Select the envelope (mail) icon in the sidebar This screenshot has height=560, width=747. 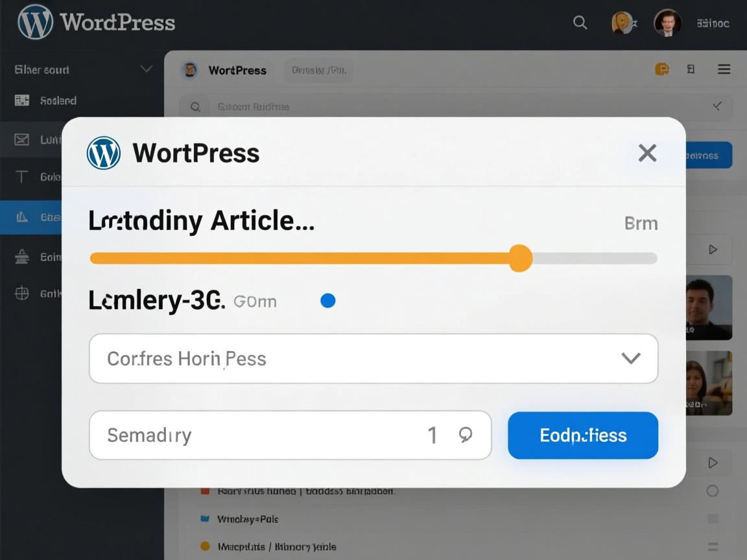tap(21, 139)
